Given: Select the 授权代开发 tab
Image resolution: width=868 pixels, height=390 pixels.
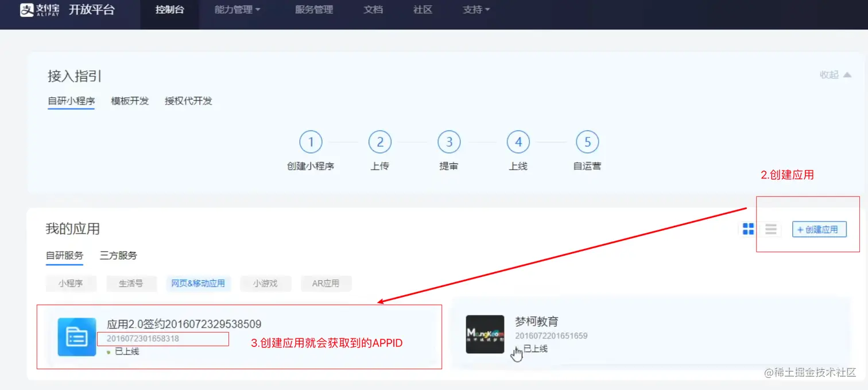Looking at the screenshot, I should pyautogui.click(x=188, y=101).
